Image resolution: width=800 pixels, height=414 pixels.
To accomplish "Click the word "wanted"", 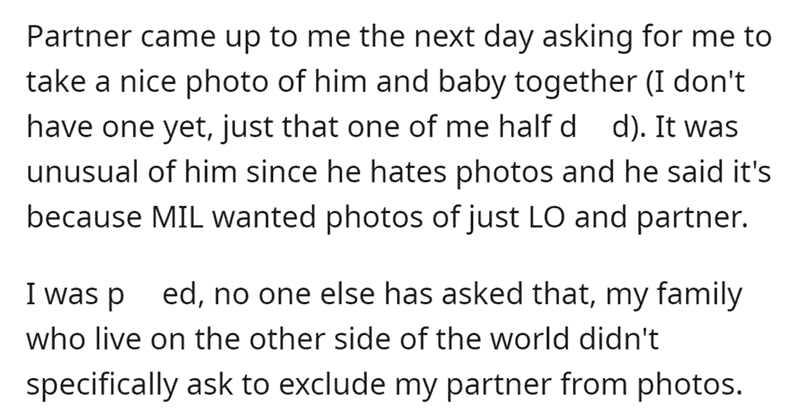I will (264, 217).
